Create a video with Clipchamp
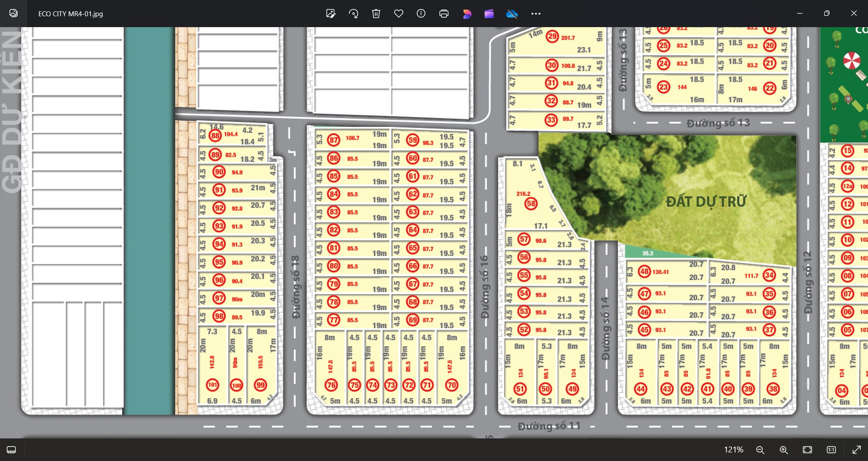 (489, 14)
